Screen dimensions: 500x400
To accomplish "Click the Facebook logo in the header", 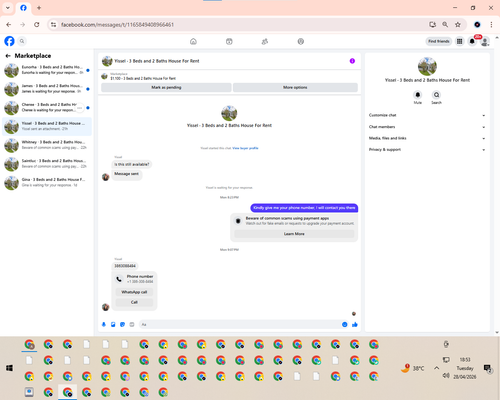I will [9, 41].
